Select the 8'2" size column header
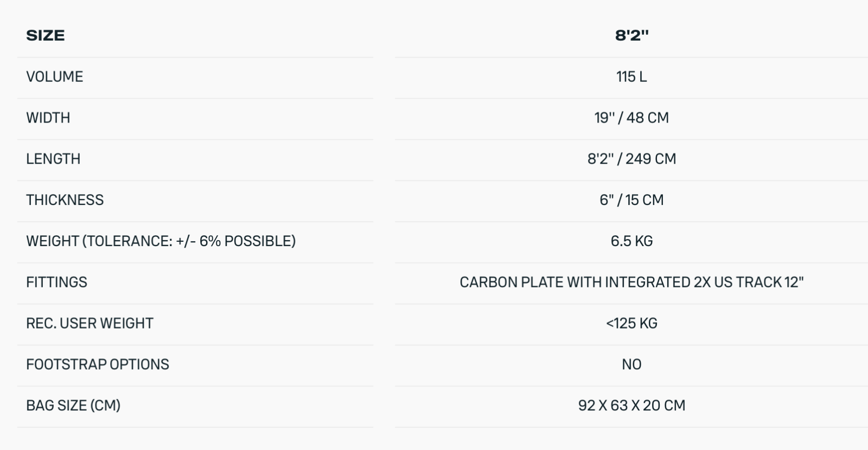The width and height of the screenshot is (868, 450). point(631,36)
